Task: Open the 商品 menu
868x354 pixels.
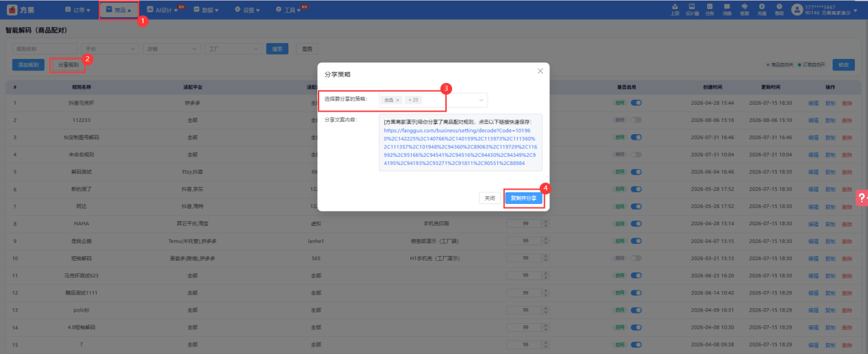Action: click(x=119, y=10)
